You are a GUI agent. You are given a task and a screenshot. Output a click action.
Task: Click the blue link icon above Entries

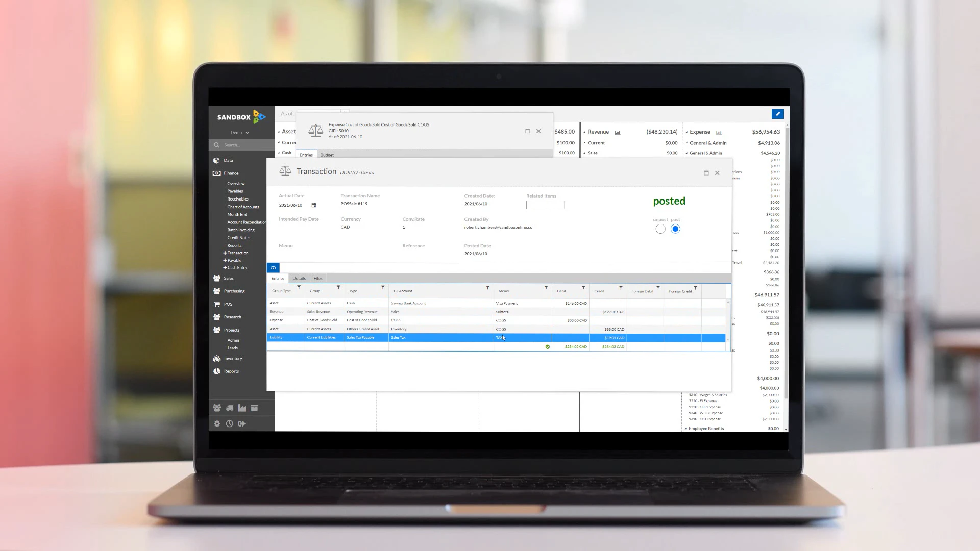coord(273,268)
